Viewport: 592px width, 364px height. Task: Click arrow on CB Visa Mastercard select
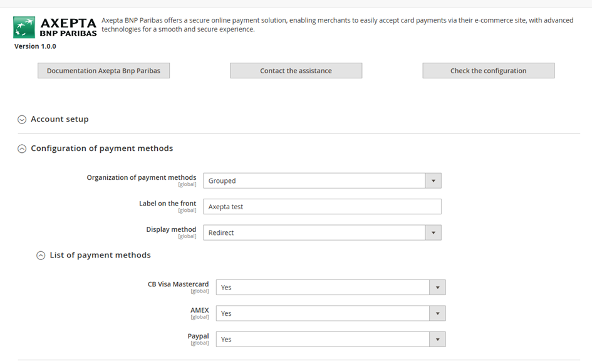coord(437,288)
